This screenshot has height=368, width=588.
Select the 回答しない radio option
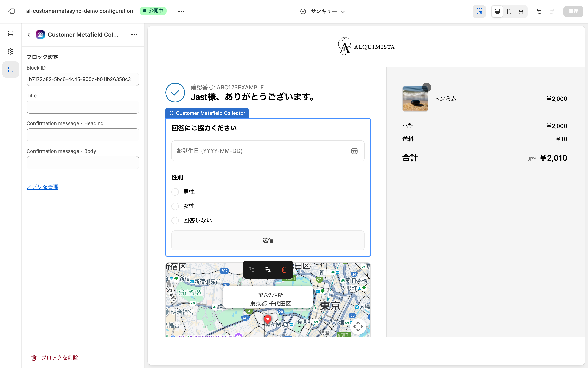click(x=175, y=221)
